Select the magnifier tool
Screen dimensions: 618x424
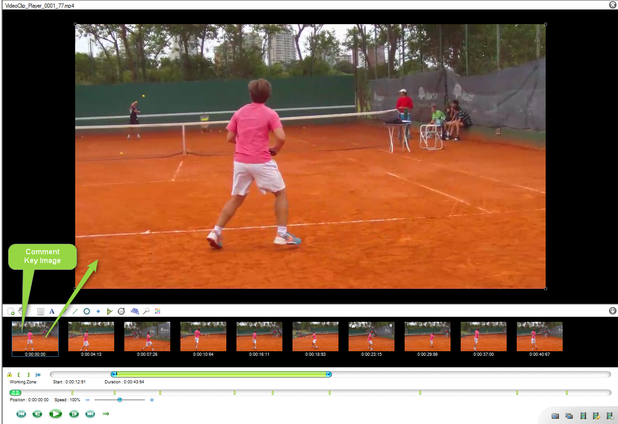(146, 311)
